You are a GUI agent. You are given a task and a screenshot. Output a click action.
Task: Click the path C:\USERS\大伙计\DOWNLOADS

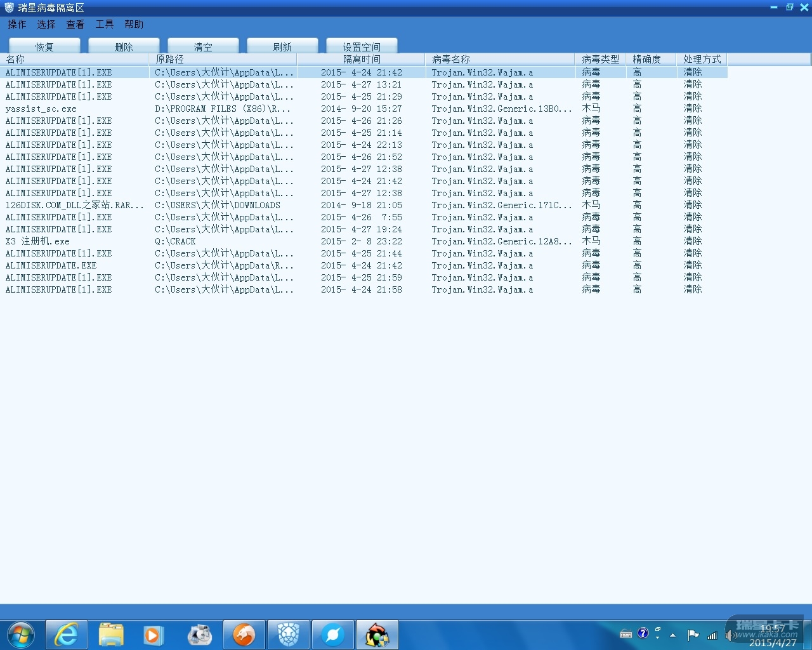(x=218, y=205)
